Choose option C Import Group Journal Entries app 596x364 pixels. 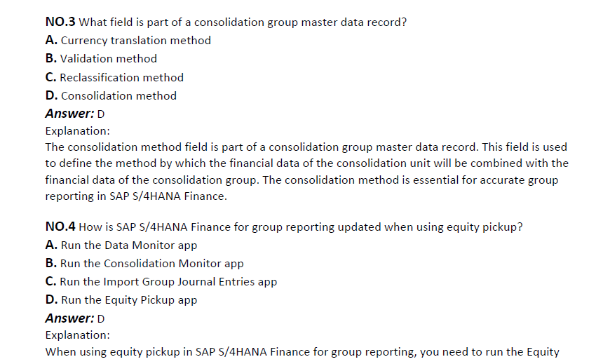pos(161,282)
